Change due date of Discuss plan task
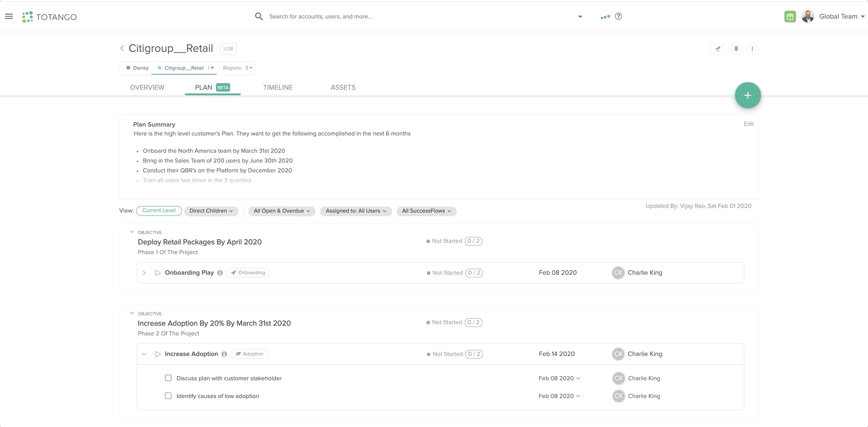This screenshot has height=427, width=868. click(559, 378)
